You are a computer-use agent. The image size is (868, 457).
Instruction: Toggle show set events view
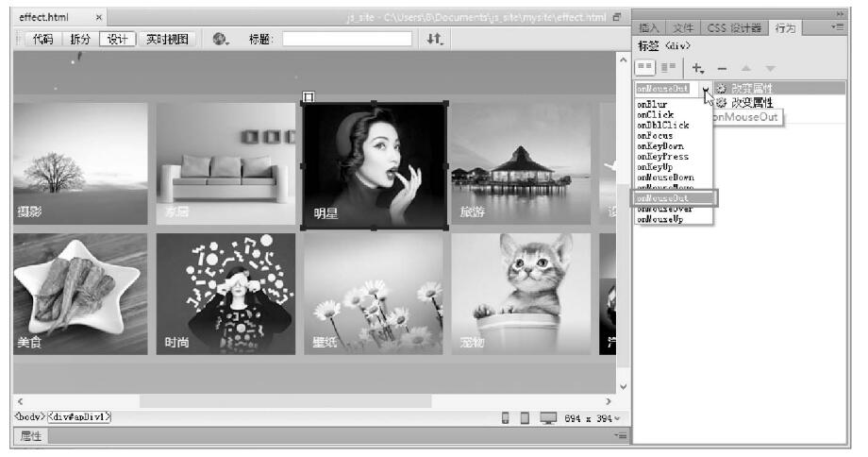646,68
